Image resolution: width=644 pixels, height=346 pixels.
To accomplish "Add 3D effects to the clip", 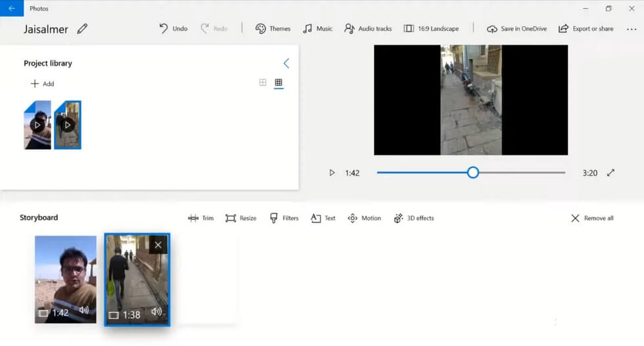I will [413, 219].
